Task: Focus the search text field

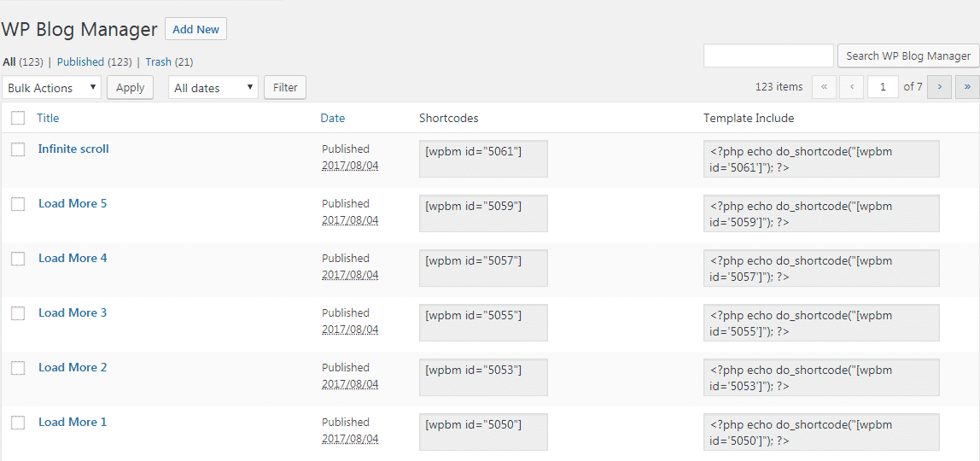Action: click(x=769, y=55)
